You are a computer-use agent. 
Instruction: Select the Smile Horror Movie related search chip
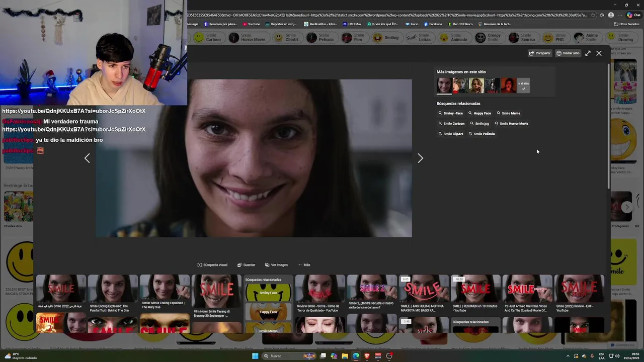pyautogui.click(x=511, y=123)
